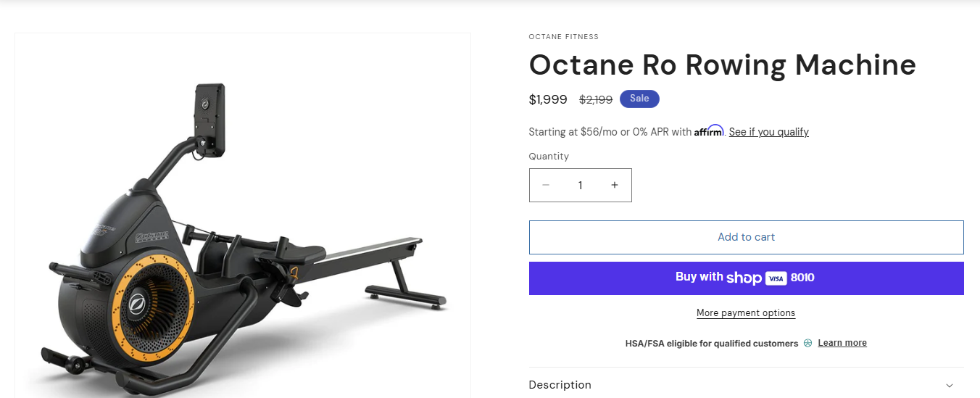Click the Visa card icon

click(x=776, y=278)
